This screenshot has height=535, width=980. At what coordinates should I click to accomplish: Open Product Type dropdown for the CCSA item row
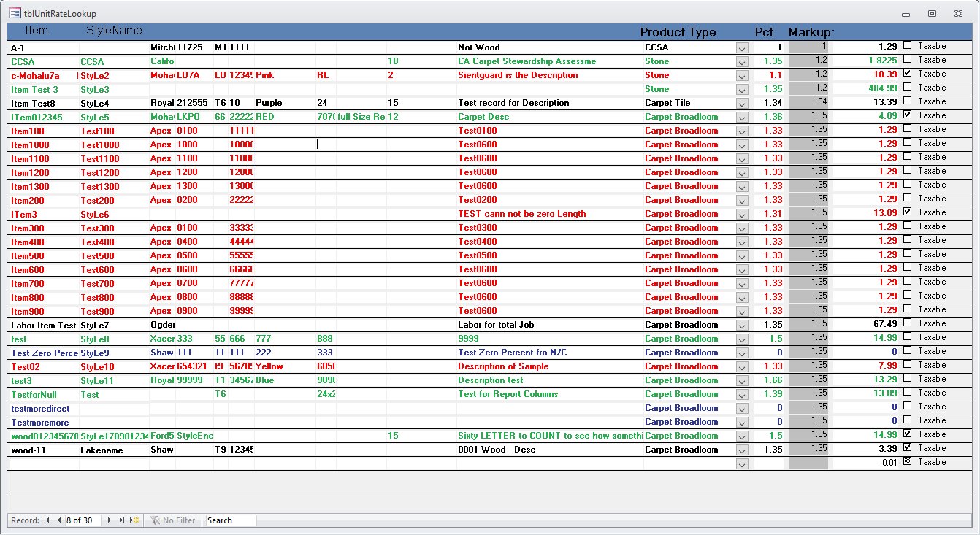pos(742,61)
